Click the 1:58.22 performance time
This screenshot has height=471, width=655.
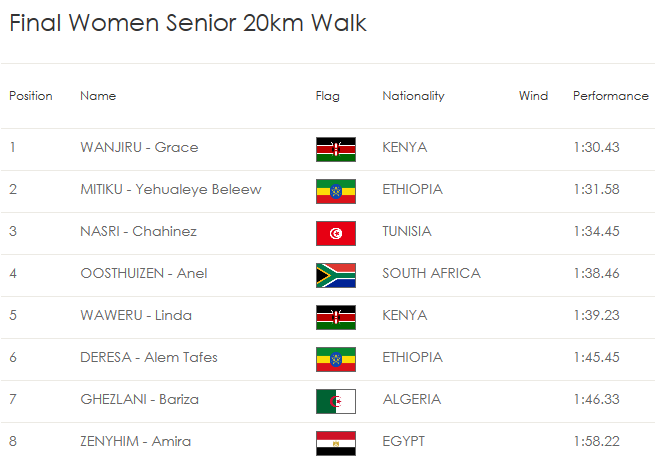597,441
